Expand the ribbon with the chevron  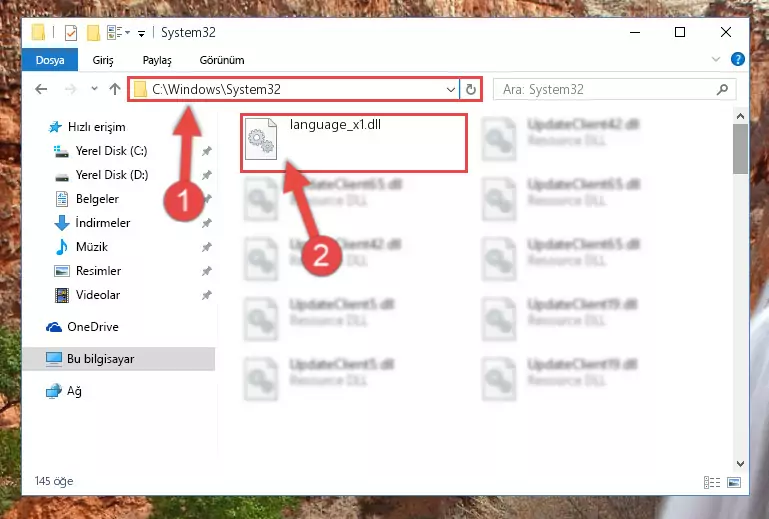pyautogui.click(x=716, y=59)
